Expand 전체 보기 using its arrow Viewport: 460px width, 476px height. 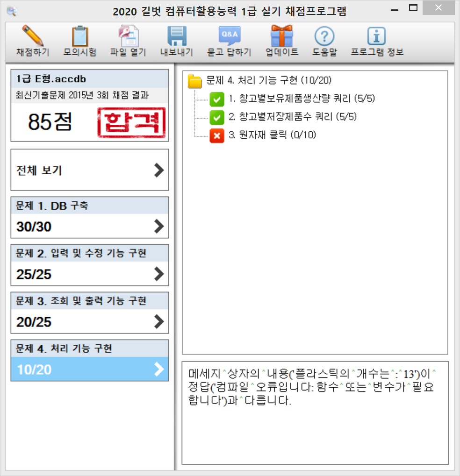159,171
